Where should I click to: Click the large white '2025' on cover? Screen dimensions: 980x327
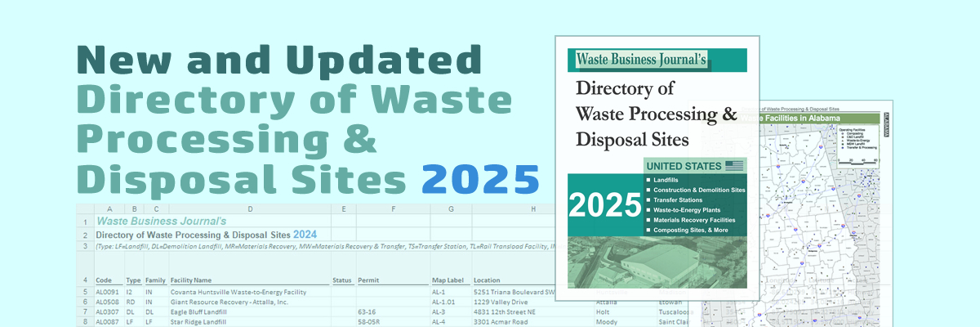[604, 207]
